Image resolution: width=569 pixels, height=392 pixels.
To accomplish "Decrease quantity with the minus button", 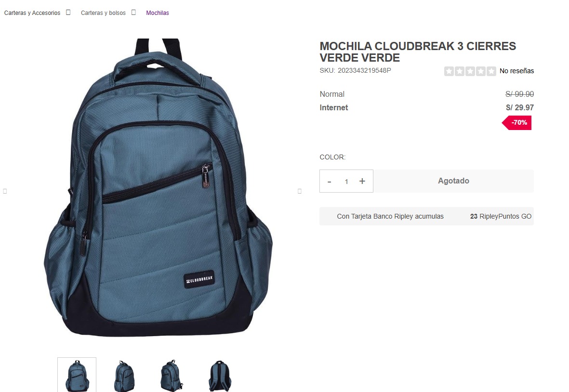I will pos(330,182).
